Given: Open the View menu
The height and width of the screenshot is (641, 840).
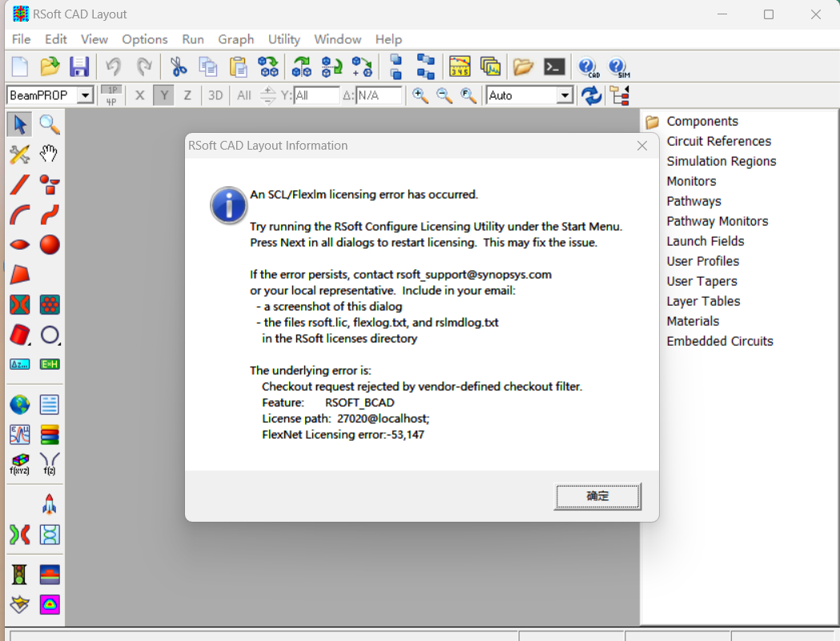Looking at the screenshot, I should point(94,39).
